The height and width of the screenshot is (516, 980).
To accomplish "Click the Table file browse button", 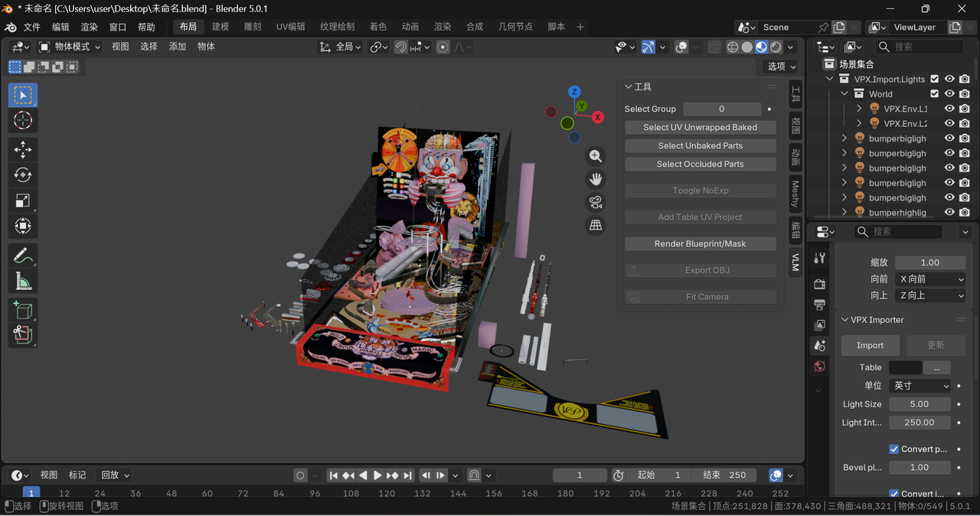I will pyautogui.click(x=937, y=367).
